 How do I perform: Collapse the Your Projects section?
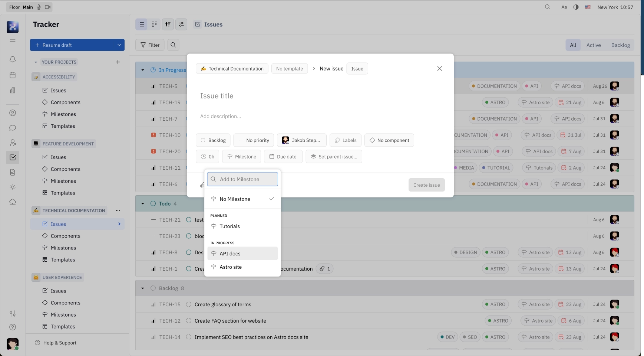click(x=36, y=62)
